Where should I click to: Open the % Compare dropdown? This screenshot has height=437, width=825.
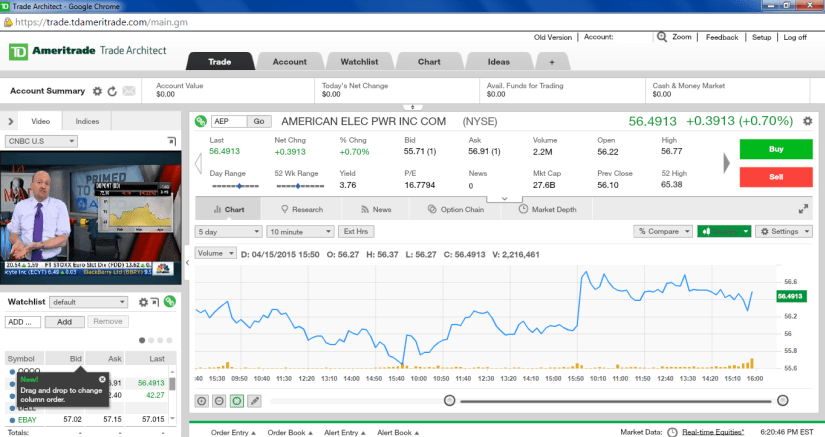pyautogui.click(x=663, y=231)
